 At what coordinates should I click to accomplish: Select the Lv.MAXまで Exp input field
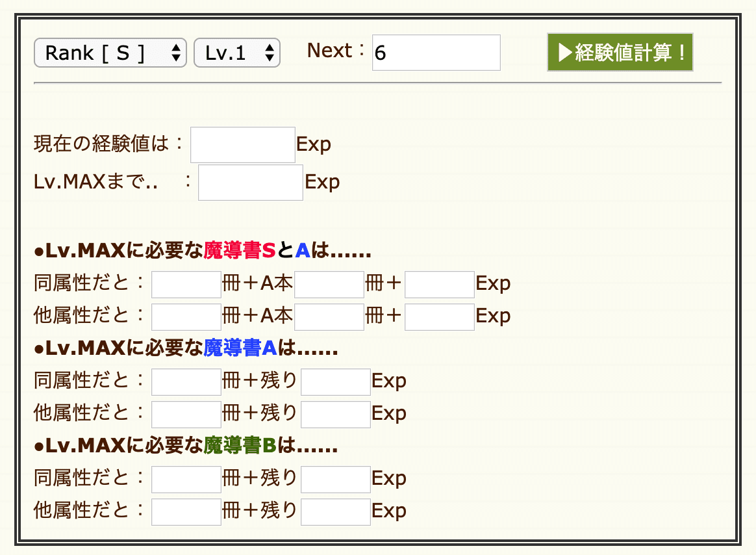click(x=250, y=182)
